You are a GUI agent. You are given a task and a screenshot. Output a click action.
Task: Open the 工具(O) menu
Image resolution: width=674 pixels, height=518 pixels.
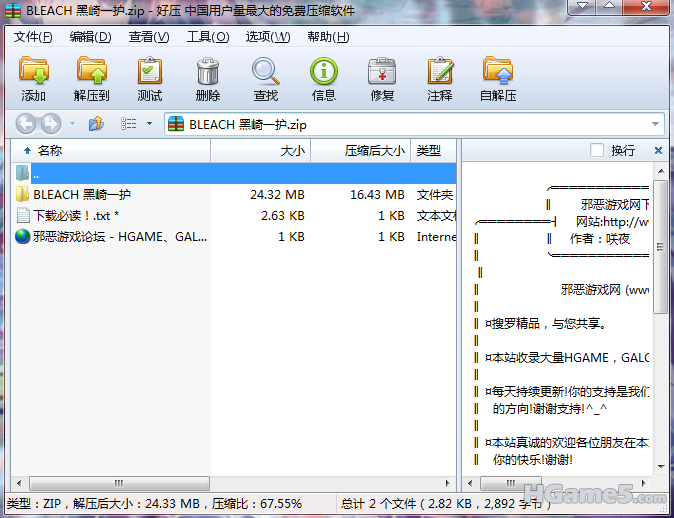pyautogui.click(x=207, y=37)
